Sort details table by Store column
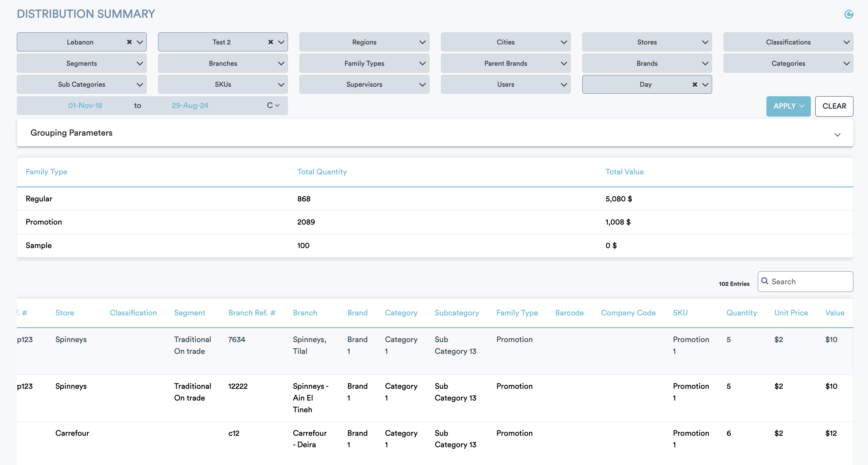This screenshot has width=868, height=465. 64,313
